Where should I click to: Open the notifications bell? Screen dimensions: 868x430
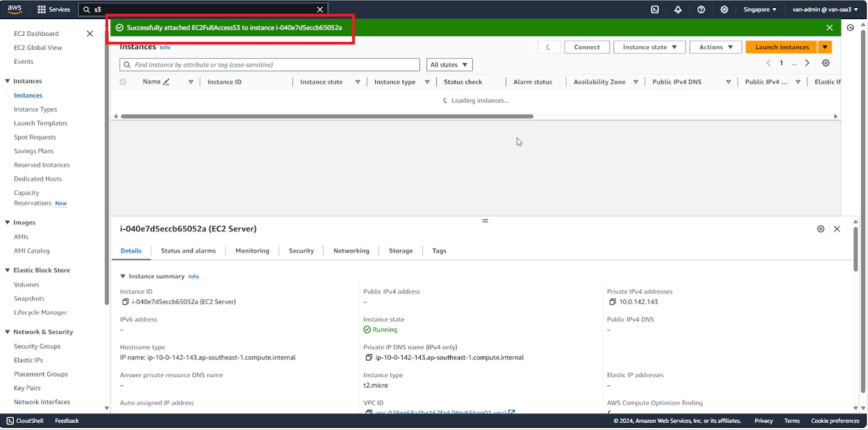click(x=678, y=9)
